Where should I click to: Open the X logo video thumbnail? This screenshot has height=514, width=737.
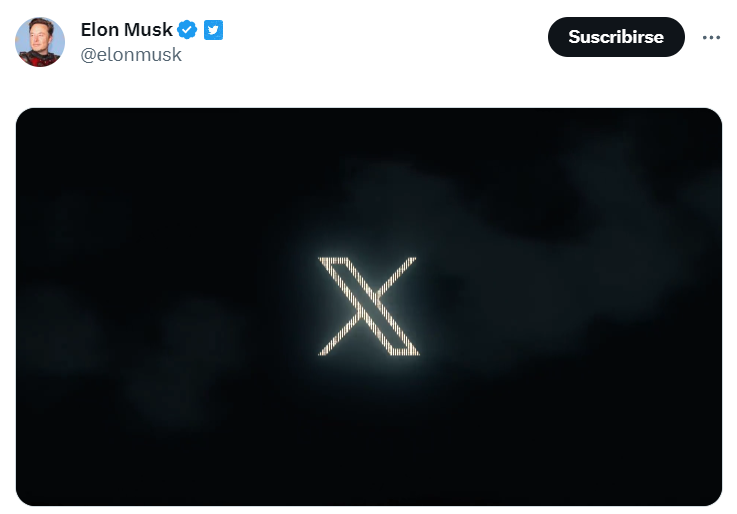click(369, 307)
